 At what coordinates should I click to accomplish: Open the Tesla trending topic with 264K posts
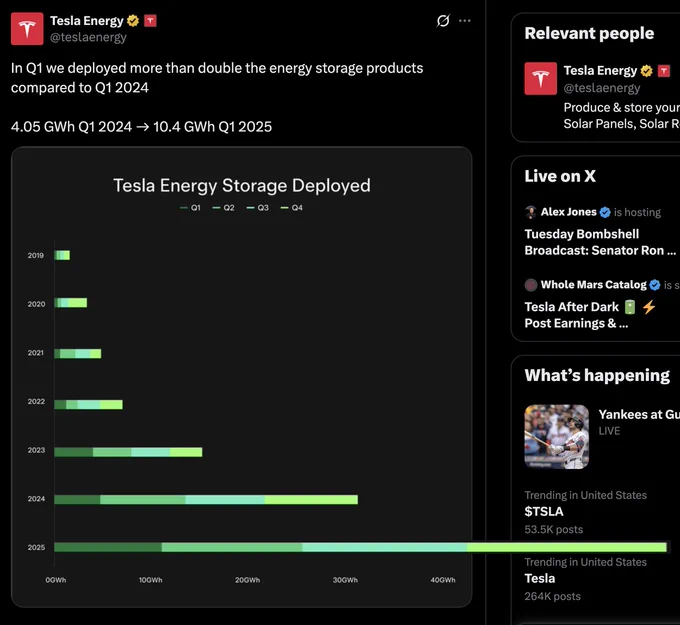(539, 578)
